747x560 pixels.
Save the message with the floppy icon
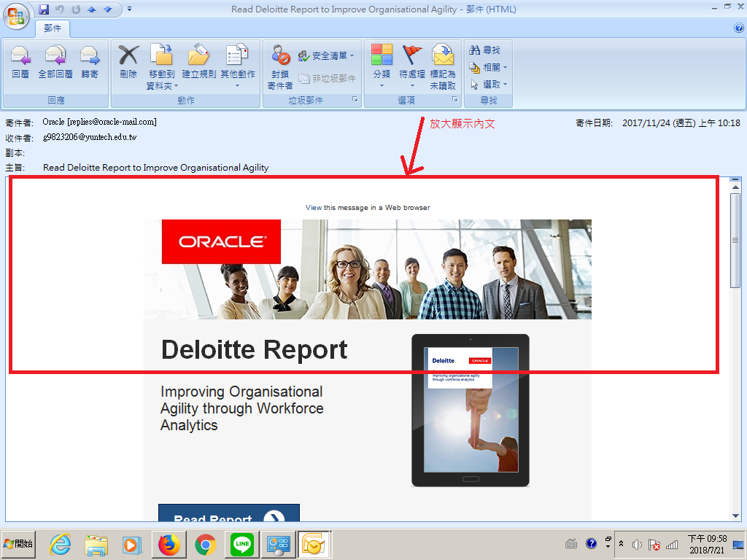point(44,9)
